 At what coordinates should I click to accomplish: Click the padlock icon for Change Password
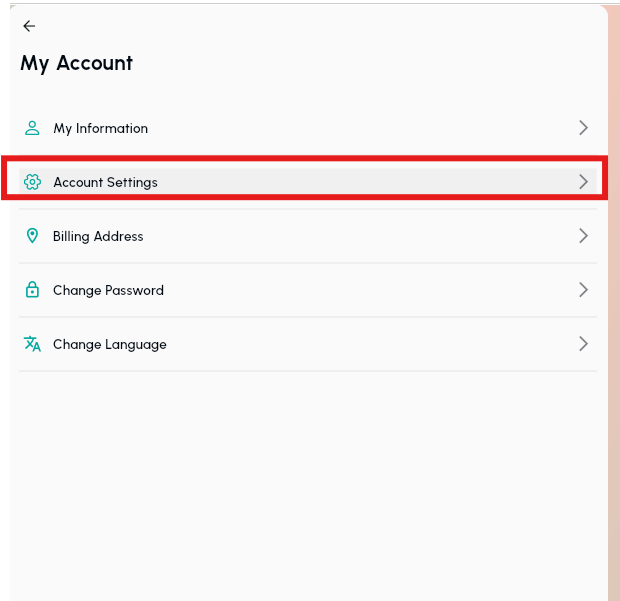pos(32,290)
